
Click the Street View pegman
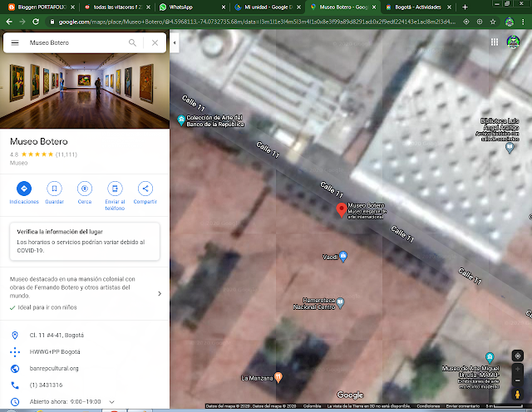coord(518,395)
